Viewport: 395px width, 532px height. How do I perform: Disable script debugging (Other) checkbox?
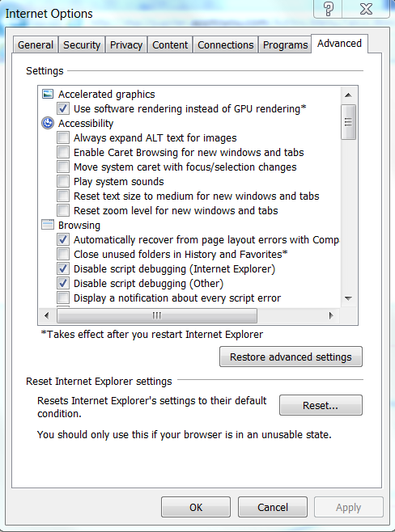coord(63,283)
